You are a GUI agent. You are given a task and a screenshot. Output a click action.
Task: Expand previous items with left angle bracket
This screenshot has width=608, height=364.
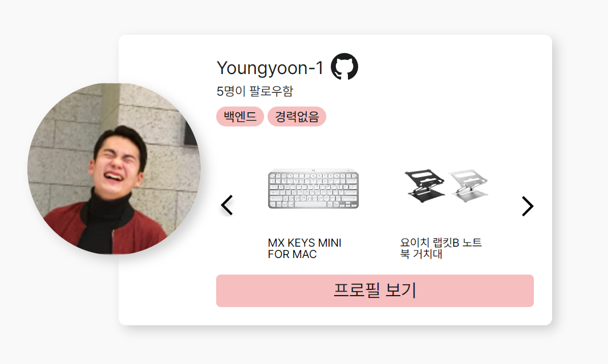coord(226,206)
